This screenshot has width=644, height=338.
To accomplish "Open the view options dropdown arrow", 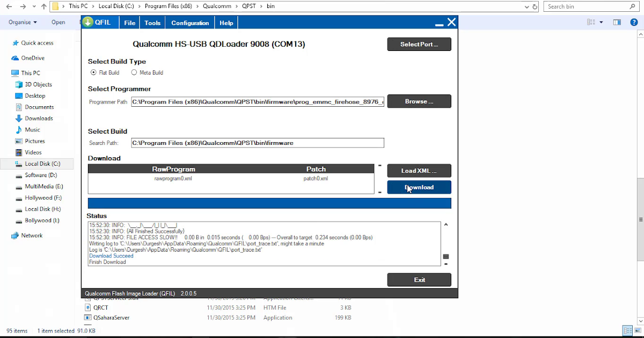I will pyautogui.click(x=601, y=22).
